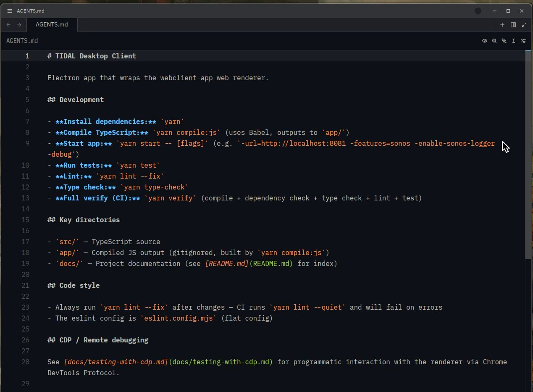
Task: Click the vertical scrollbar thumb
Action: (x=528, y=155)
